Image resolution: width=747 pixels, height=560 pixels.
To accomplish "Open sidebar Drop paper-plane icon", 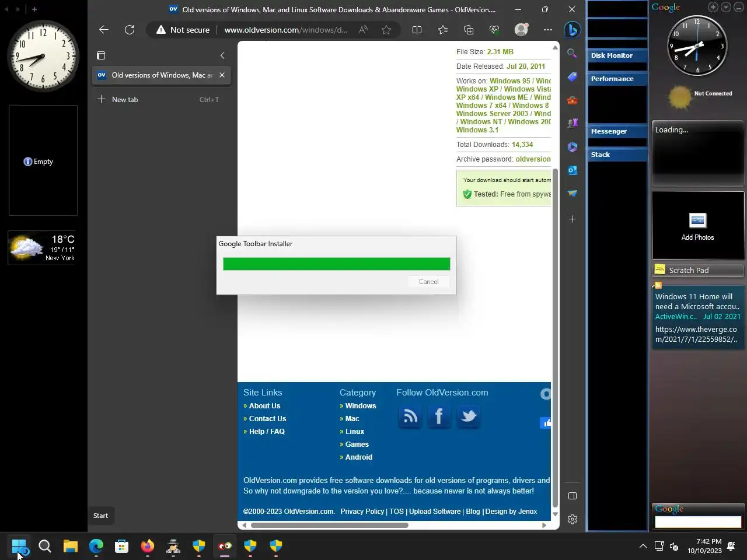I will [573, 194].
